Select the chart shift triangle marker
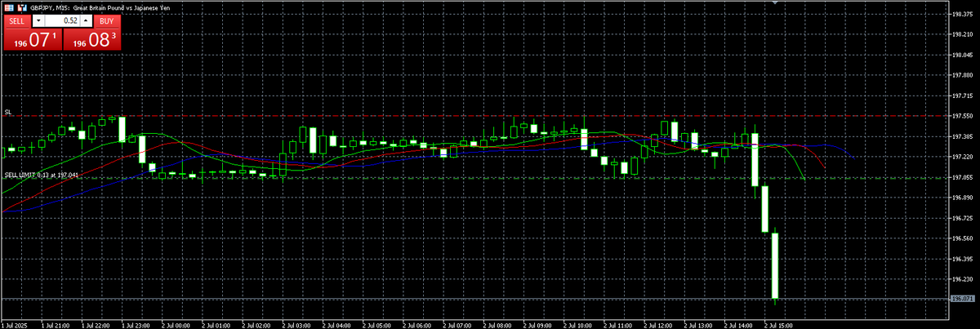Viewport: 980px width, 329px height. pyautogui.click(x=775, y=3)
